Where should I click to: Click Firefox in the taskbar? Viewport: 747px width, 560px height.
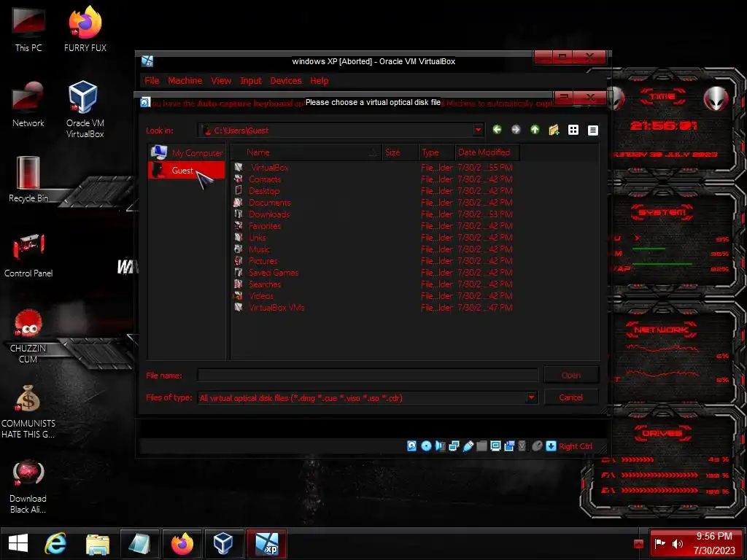click(x=182, y=543)
